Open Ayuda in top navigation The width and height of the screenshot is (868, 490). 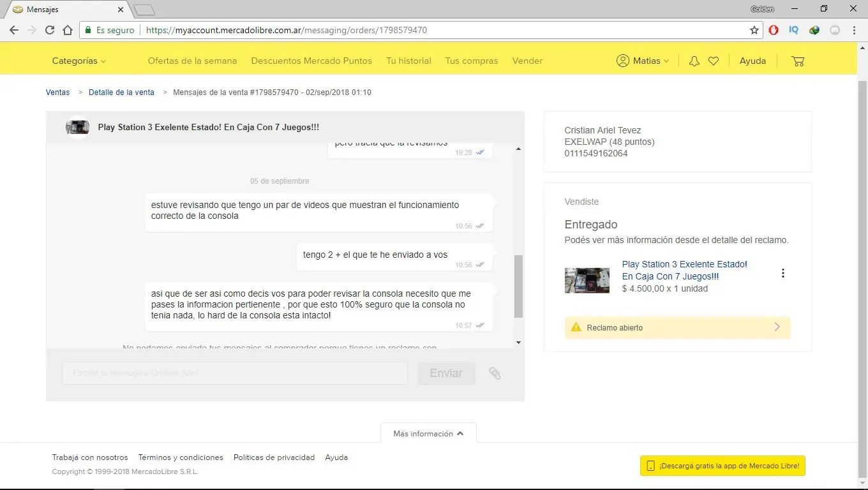pos(752,61)
